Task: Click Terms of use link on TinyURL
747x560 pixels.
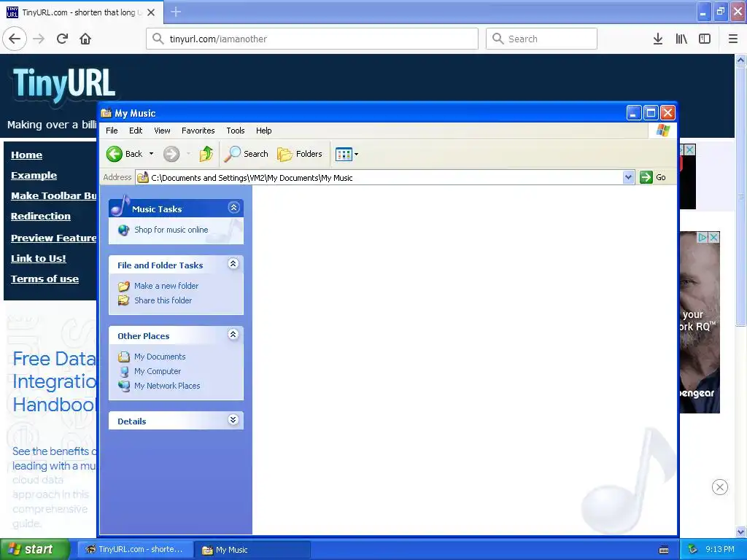Action: [44, 279]
